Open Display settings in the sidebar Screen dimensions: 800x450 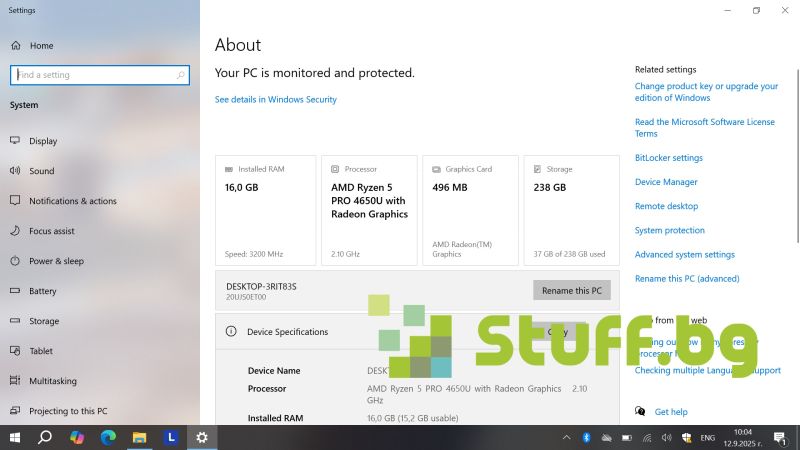pos(43,141)
